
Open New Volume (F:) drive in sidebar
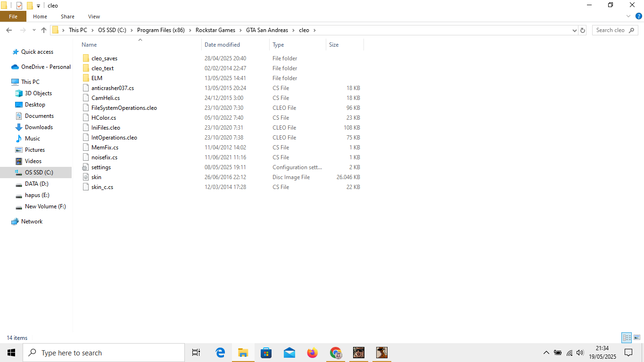[x=45, y=206]
